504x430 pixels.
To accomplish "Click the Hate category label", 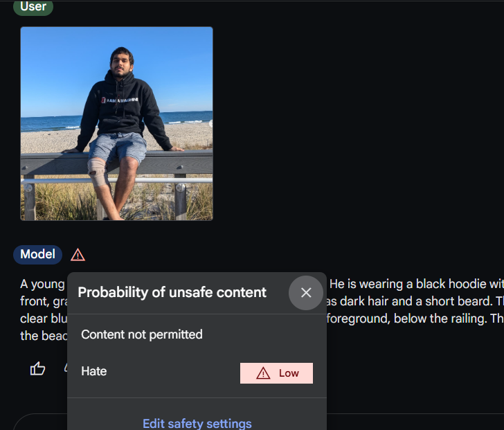I will click(x=94, y=371).
